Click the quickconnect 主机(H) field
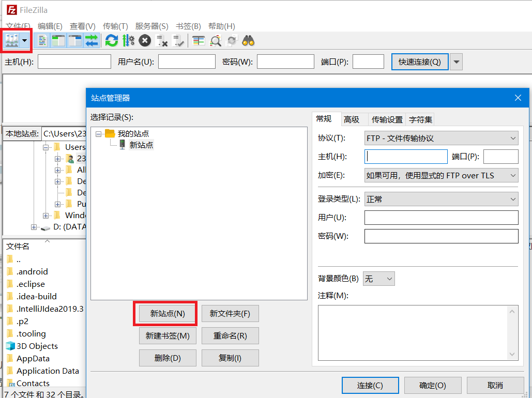The height and width of the screenshot is (398, 532). pos(74,62)
